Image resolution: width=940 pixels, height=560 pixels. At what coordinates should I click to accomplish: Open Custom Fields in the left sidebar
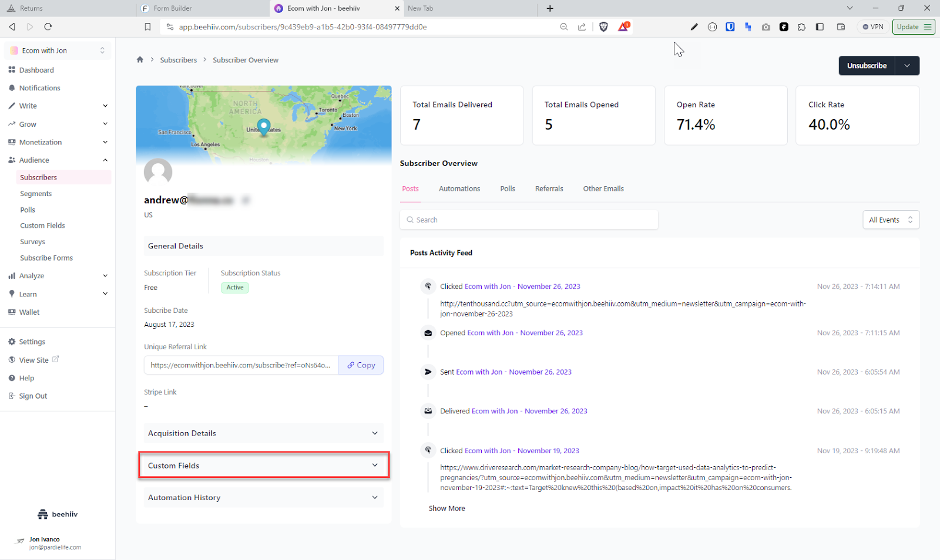(x=42, y=225)
